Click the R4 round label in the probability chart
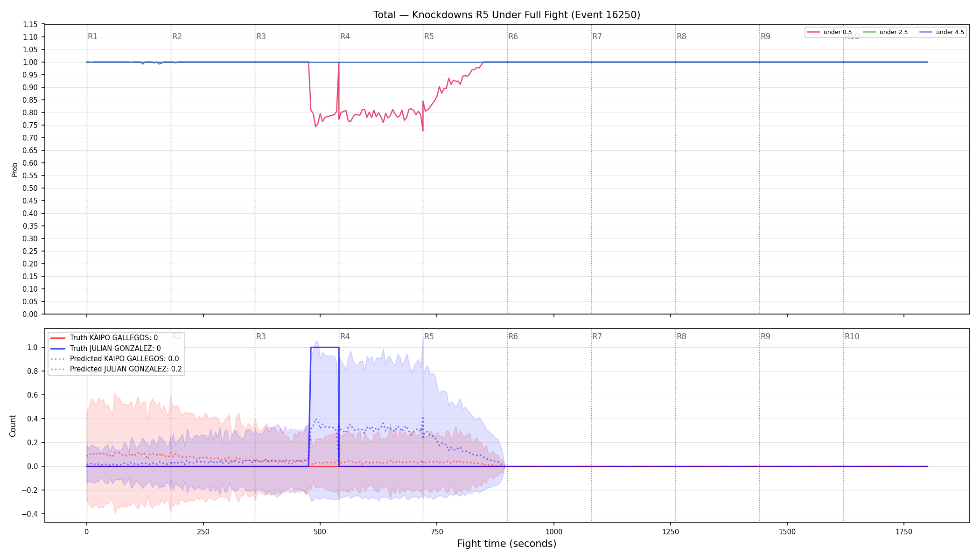Screen dimensions: 980x560 [345, 36]
